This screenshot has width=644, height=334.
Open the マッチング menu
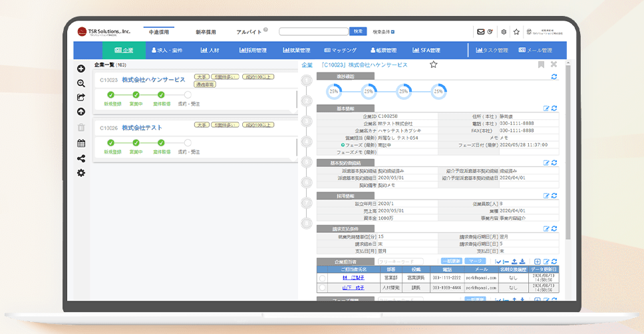pyautogui.click(x=340, y=50)
